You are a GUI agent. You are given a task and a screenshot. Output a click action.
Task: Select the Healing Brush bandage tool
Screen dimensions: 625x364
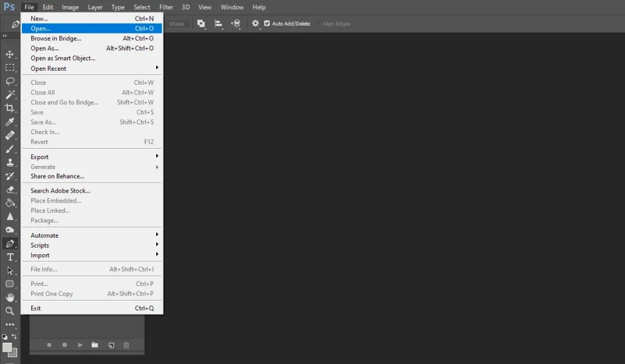pos(10,135)
